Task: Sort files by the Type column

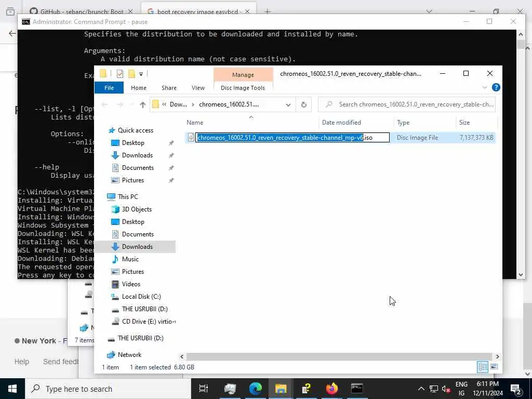Action: pos(403,123)
